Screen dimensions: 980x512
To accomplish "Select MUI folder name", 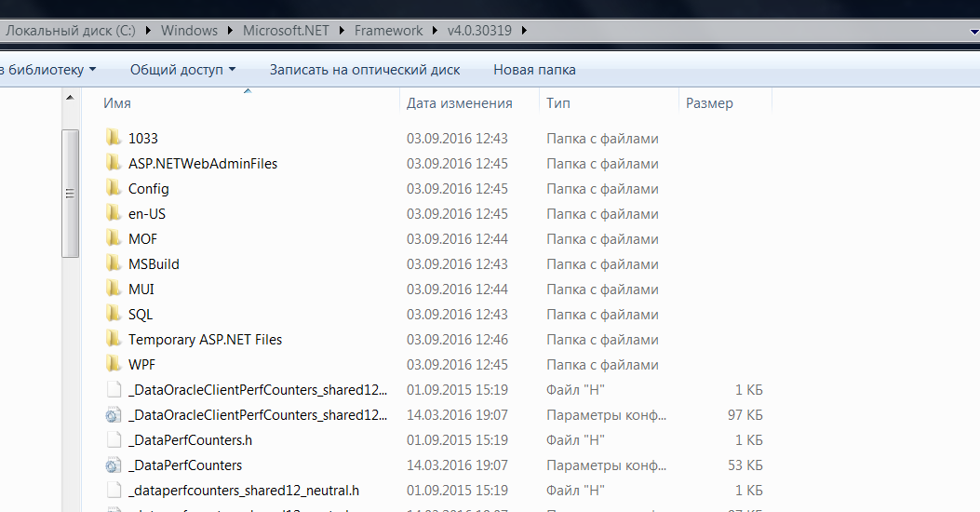I will click(x=141, y=289).
